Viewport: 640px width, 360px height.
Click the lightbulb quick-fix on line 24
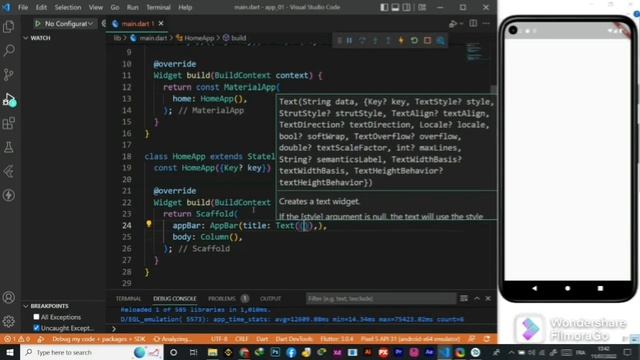[x=149, y=224]
